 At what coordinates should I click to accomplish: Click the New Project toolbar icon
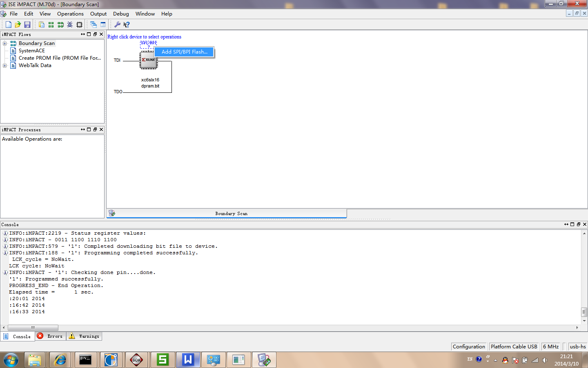coord(8,25)
